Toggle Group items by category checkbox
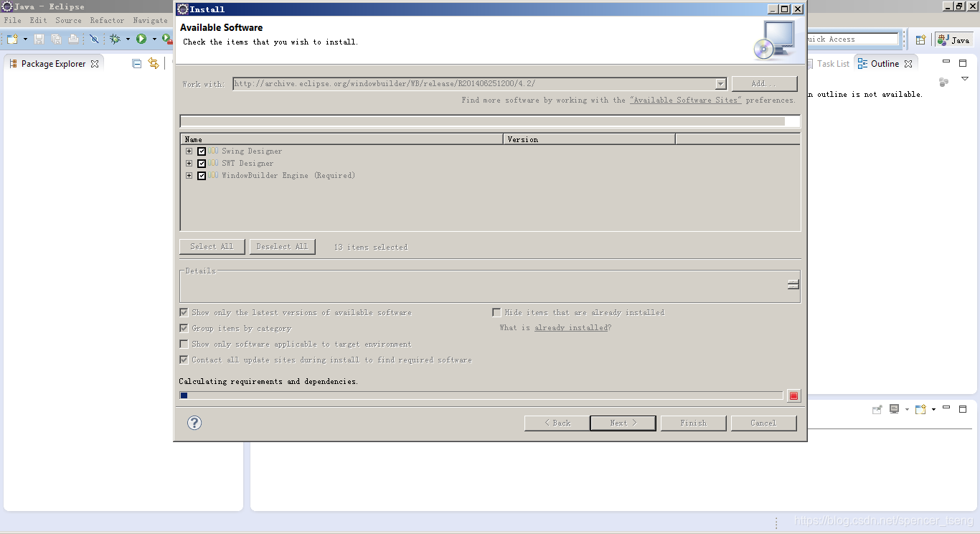This screenshot has width=980, height=534. (184, 328)
